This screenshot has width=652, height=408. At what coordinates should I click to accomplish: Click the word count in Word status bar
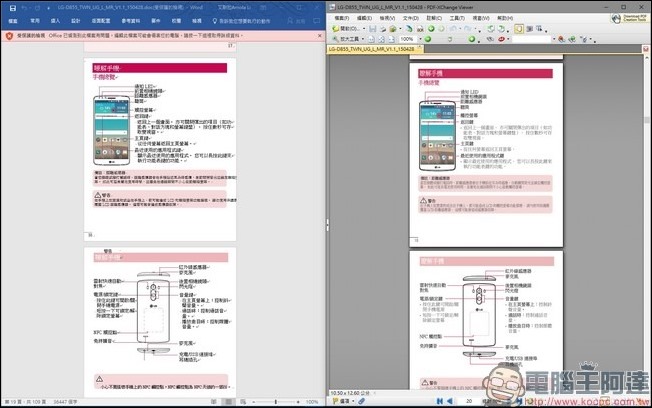tap(65, 402)
